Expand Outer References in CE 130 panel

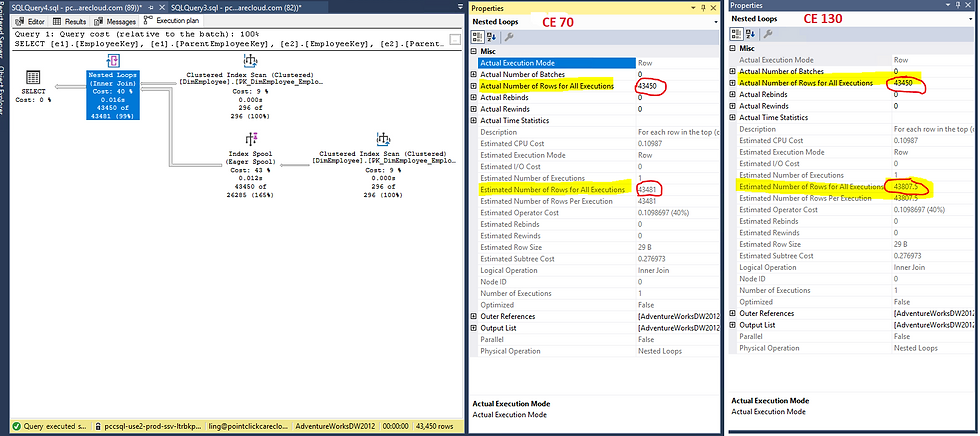[x=732, y=313]
